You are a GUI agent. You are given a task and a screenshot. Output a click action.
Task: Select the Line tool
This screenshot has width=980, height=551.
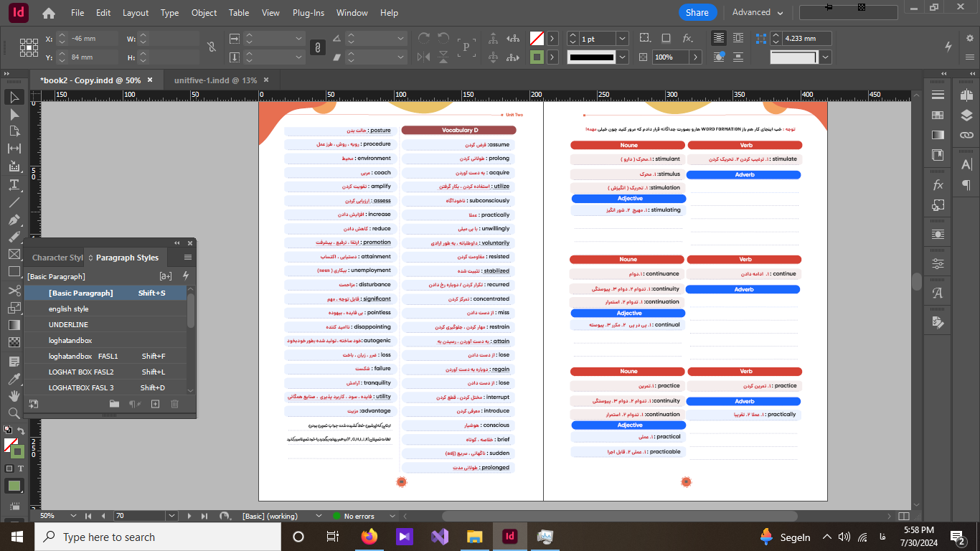pos(14,202)
